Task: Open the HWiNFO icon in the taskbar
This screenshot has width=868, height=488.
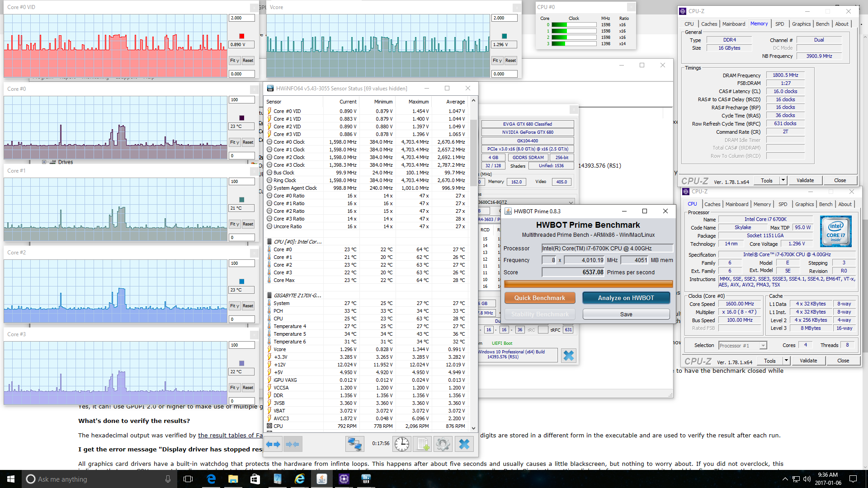Action: (x=366, y=479)
